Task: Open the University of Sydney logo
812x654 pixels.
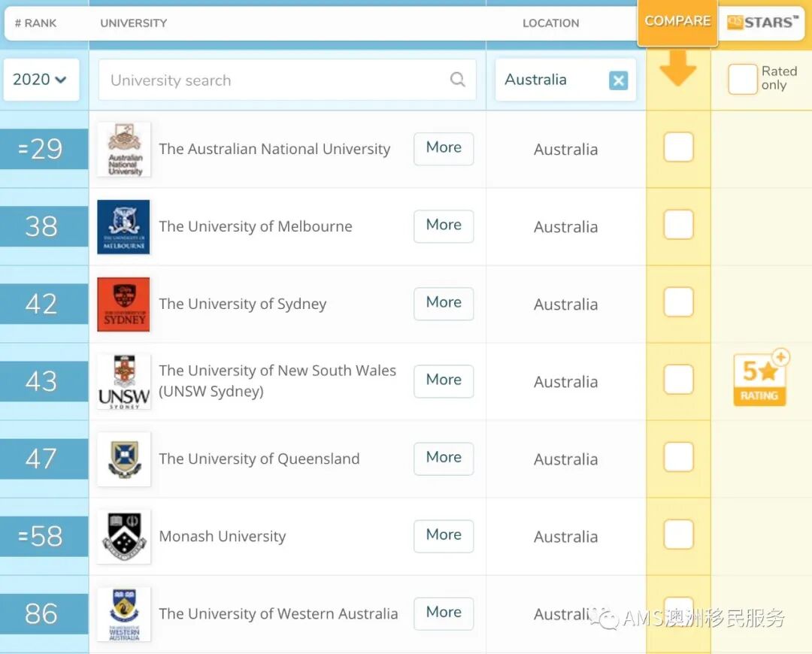Action: point(124,304)
